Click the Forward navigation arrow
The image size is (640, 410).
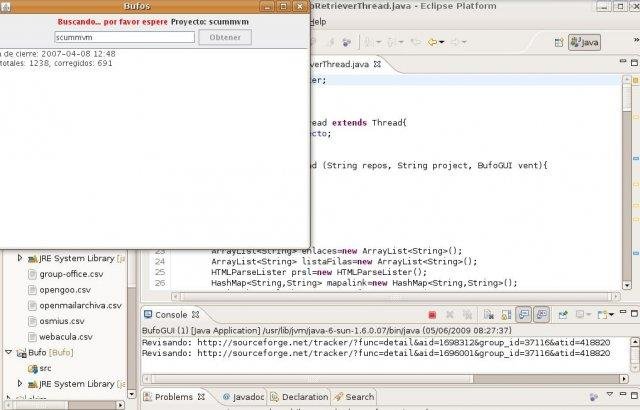click(x=455, y=42)
